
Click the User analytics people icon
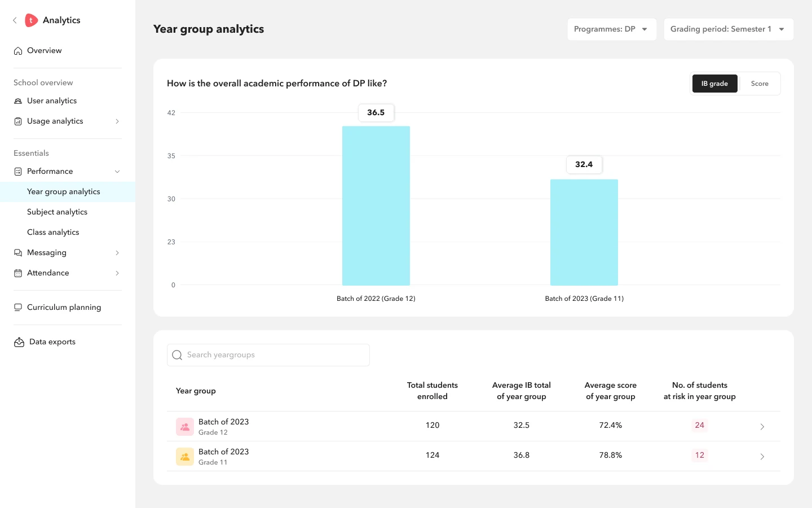[x=18, y=101]
